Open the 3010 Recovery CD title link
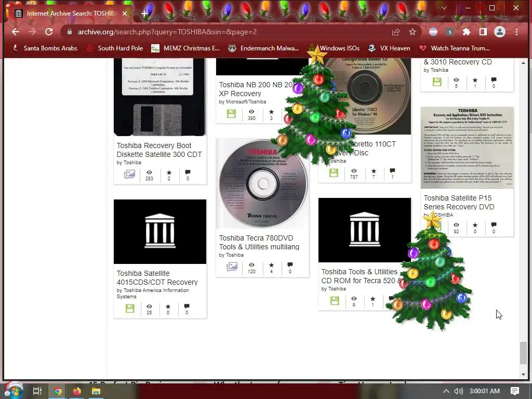 458,62
